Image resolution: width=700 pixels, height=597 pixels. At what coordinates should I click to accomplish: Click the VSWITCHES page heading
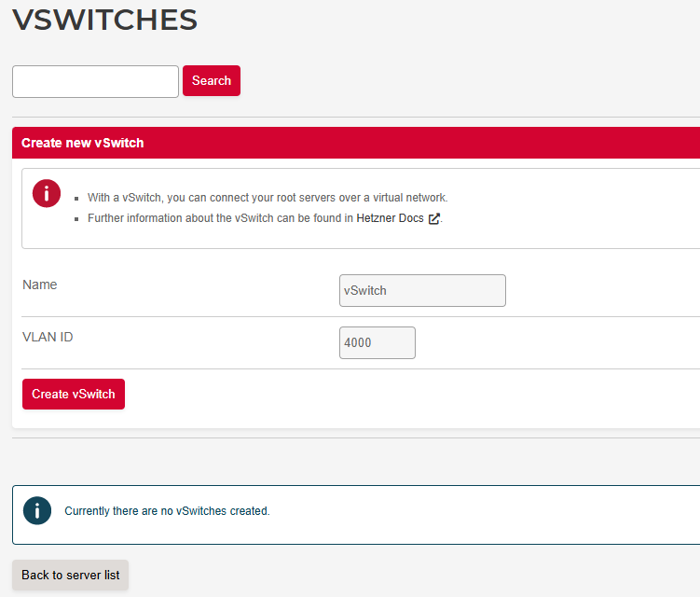tap(104, 20)
